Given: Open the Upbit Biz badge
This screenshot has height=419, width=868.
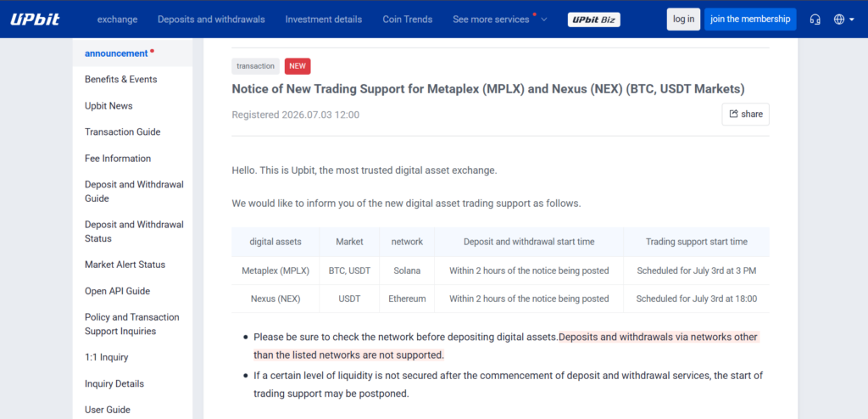Looking at the screenshot, I should pyautogui.click(x=594, y=20).
